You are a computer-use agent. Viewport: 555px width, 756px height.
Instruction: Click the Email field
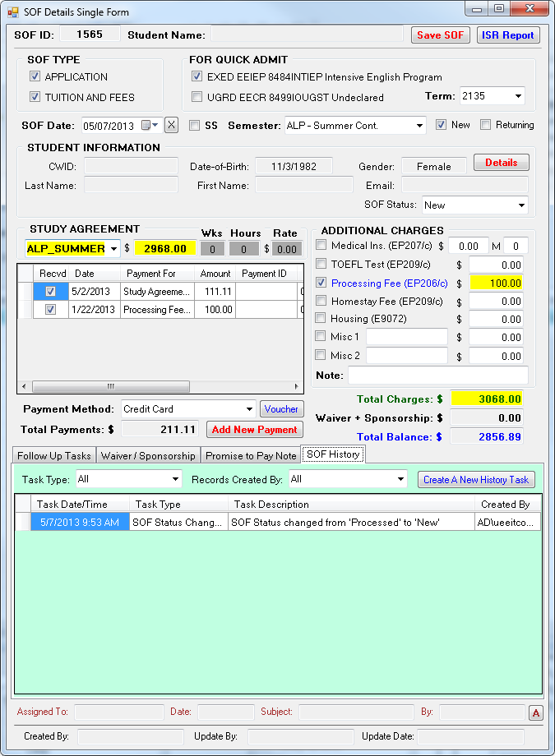click(x=465, y=185)
